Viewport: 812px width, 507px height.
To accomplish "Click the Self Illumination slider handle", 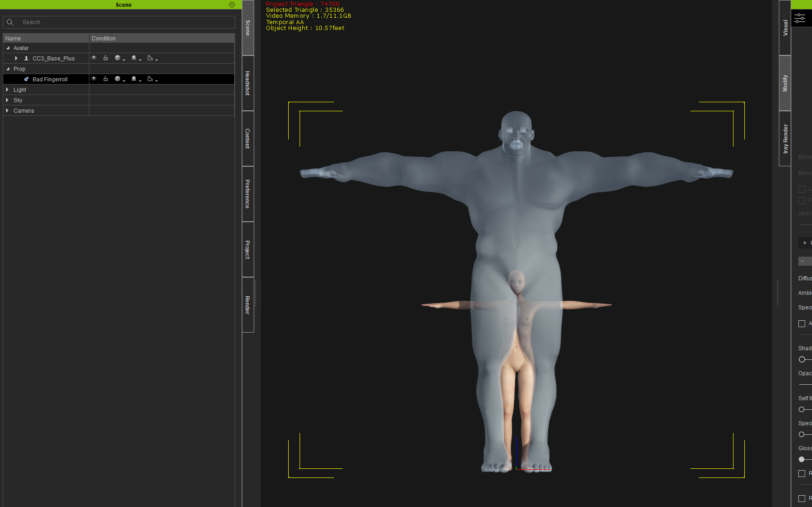I will click(802, 409).
